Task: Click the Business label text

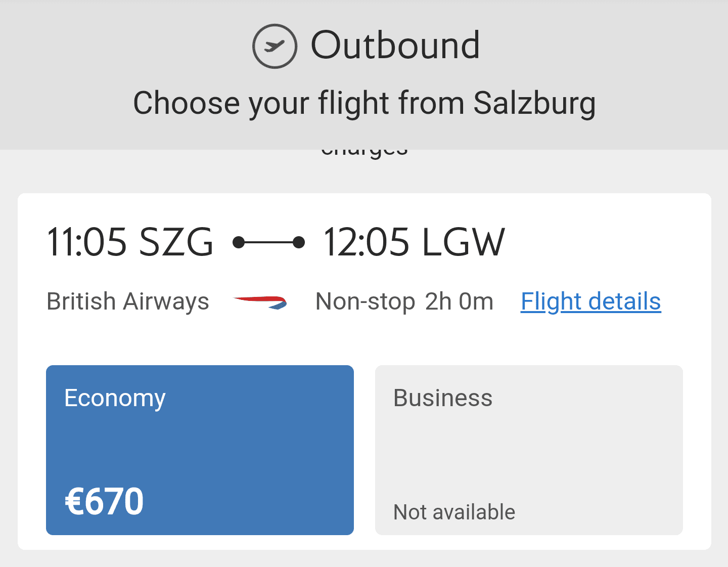Action: click(443, 398)
